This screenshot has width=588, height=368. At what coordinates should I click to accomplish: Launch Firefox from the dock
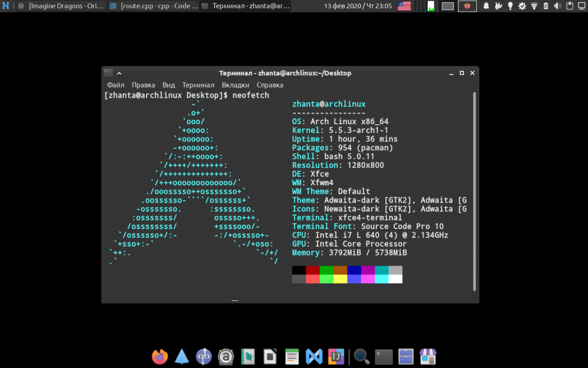tap(160, 356)
